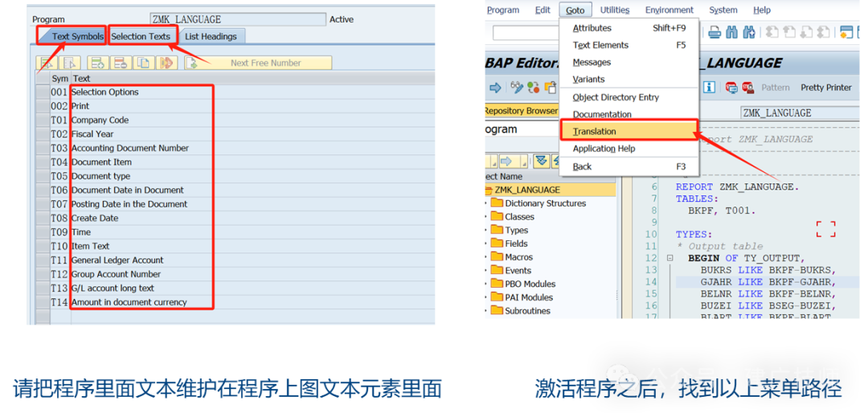Open dropdown arrow beside tree forward button
The height and width of the screenshot is (413, 868).
point(524,162)
